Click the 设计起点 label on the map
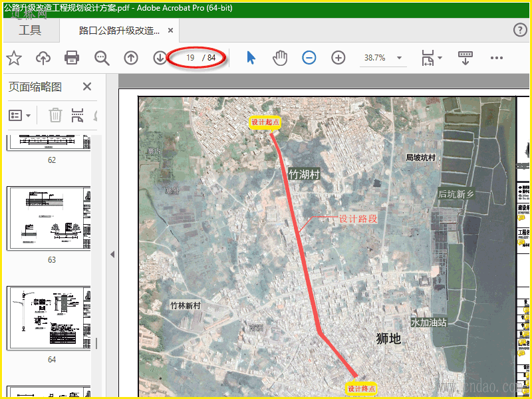The height and width of the screenshot is (399, 532). click(265, 122)
